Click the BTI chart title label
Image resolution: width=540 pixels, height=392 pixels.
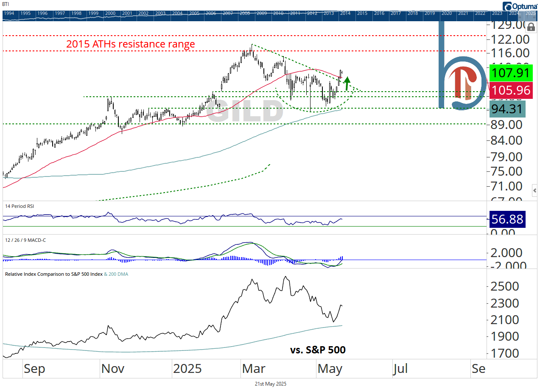[6, 4]
